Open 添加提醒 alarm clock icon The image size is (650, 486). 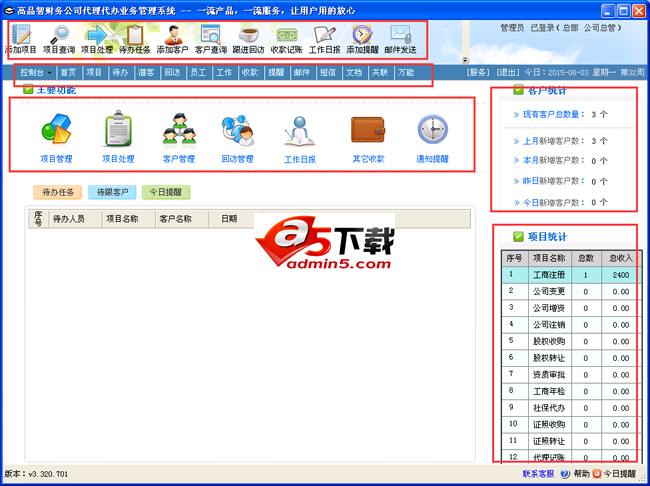(x=362, y=35)
